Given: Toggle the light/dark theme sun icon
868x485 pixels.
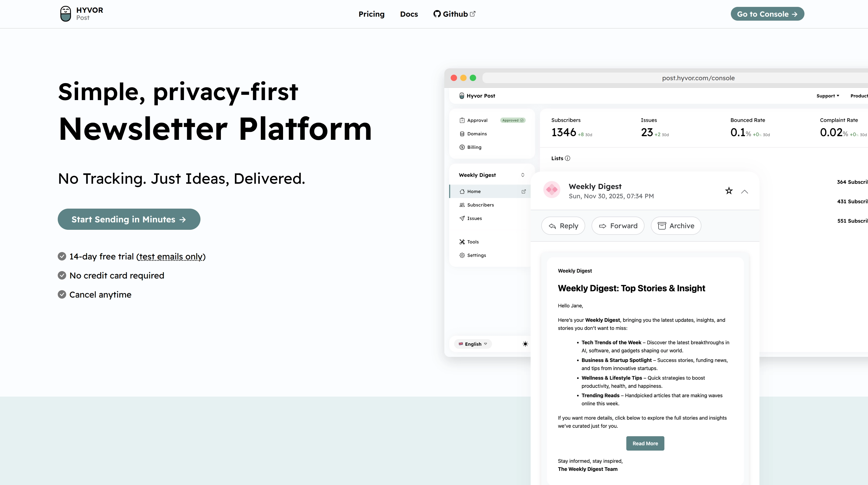Looking at the screenshot, I should [x=525, y=344].
